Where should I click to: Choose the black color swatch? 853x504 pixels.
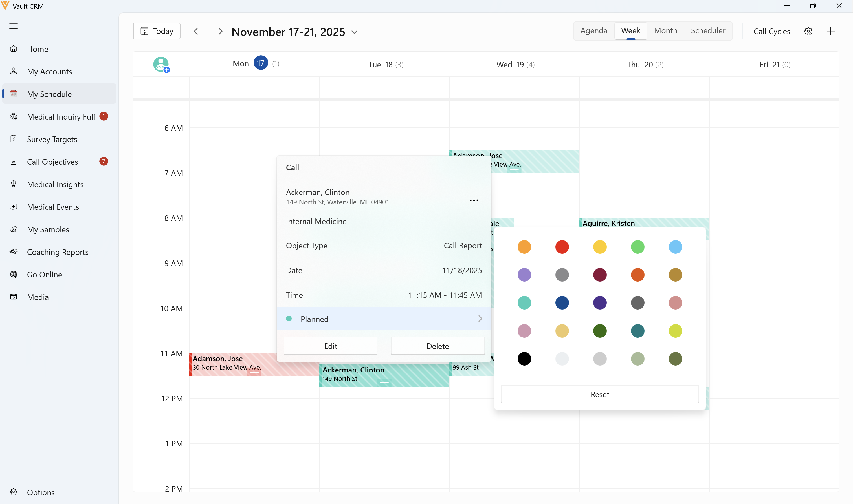click(x=524, y=359)
